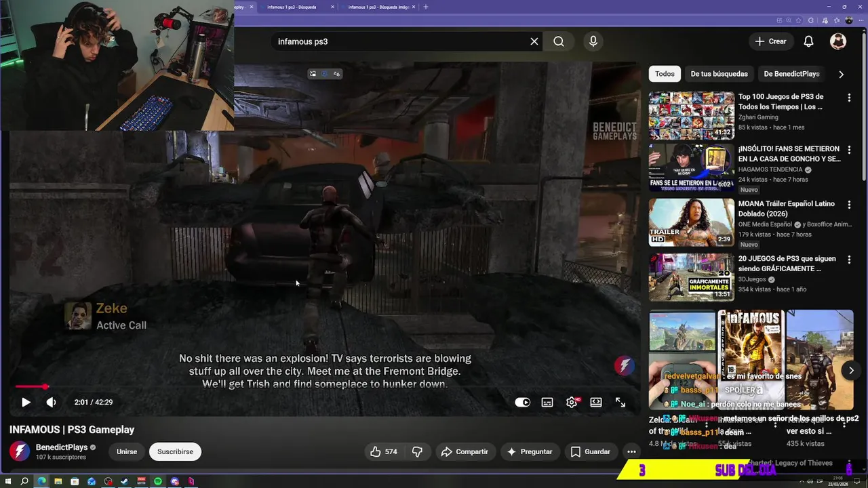Open File Explorer from taskbar

[x=58, y=481]
